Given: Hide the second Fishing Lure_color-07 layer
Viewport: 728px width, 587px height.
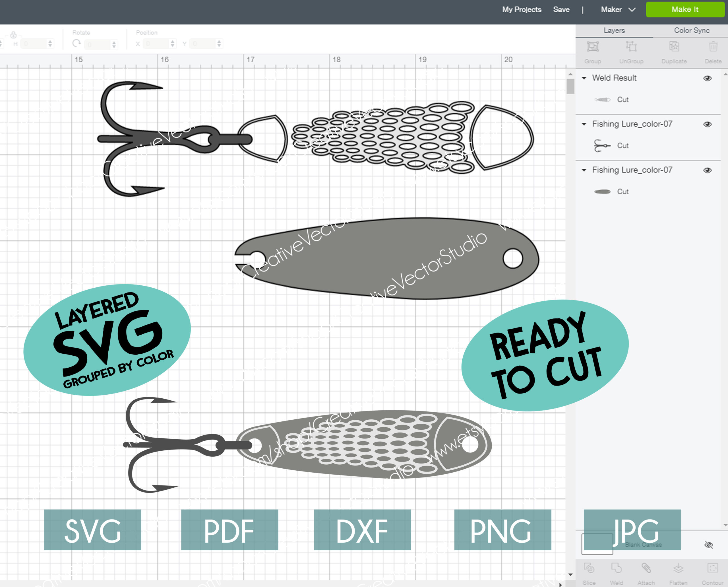Looking at the screenshot, I should [x=708, y=170].
